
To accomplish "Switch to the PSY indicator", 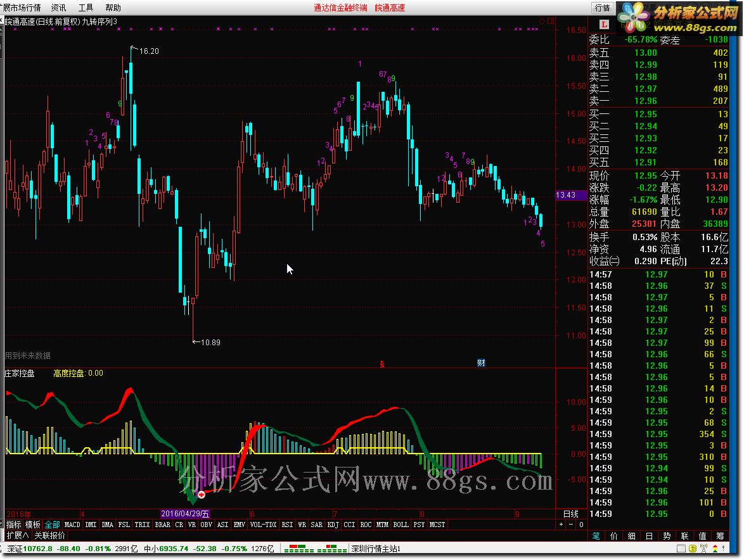I will (419, 525).
